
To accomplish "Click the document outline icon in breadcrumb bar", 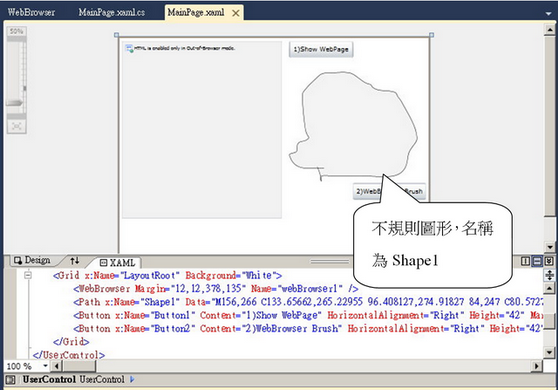I will click(x=11, y=380).
